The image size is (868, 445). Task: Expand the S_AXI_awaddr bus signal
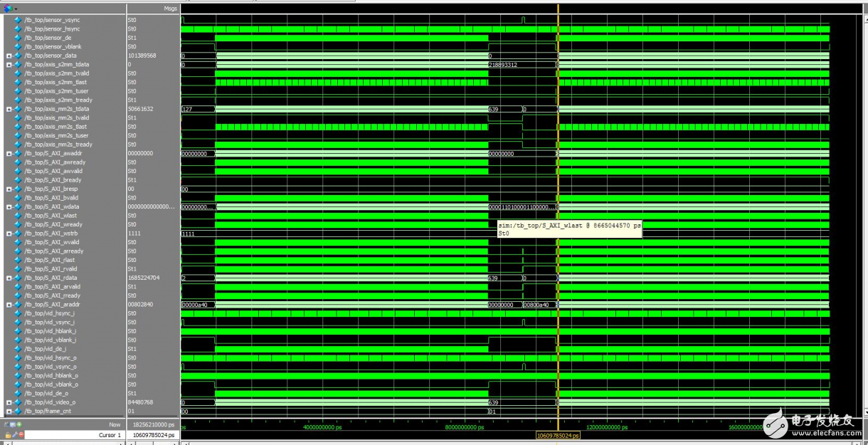[x=9, y=154]
